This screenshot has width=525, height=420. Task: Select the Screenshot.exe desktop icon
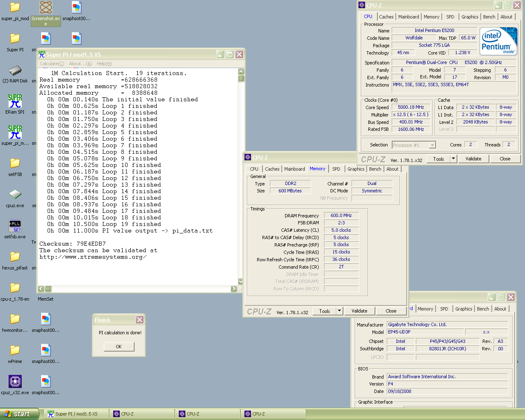46,7
